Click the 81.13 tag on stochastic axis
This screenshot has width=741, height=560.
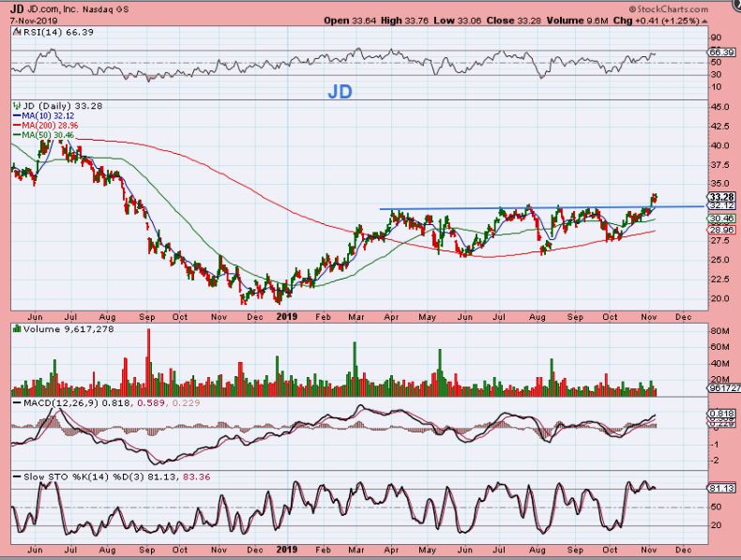[721, 488]
